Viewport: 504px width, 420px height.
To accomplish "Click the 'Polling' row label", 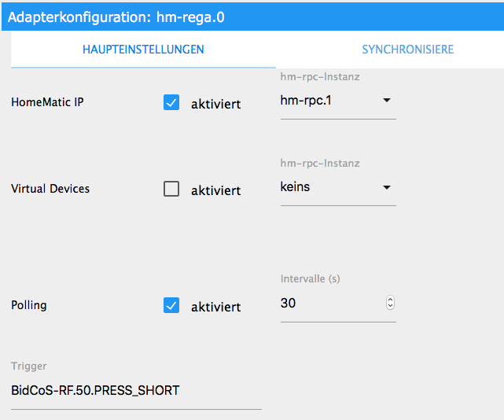I will [29, 305].
